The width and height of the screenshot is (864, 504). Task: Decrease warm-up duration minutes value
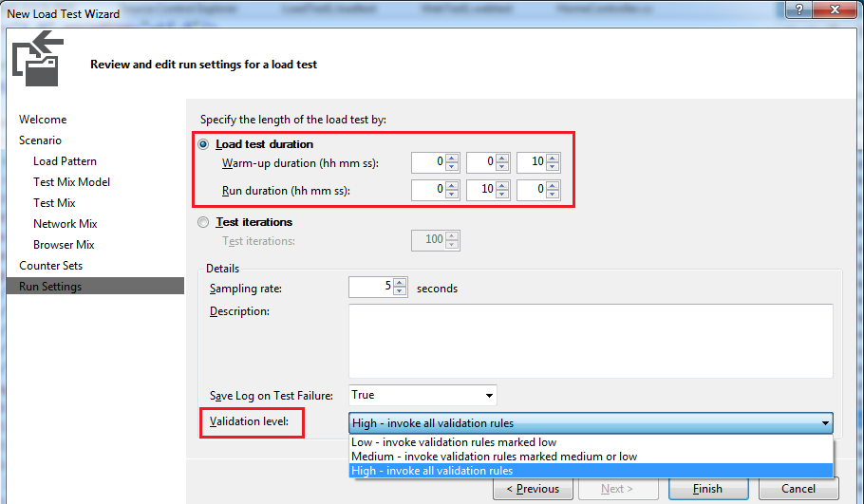point(502,166)
